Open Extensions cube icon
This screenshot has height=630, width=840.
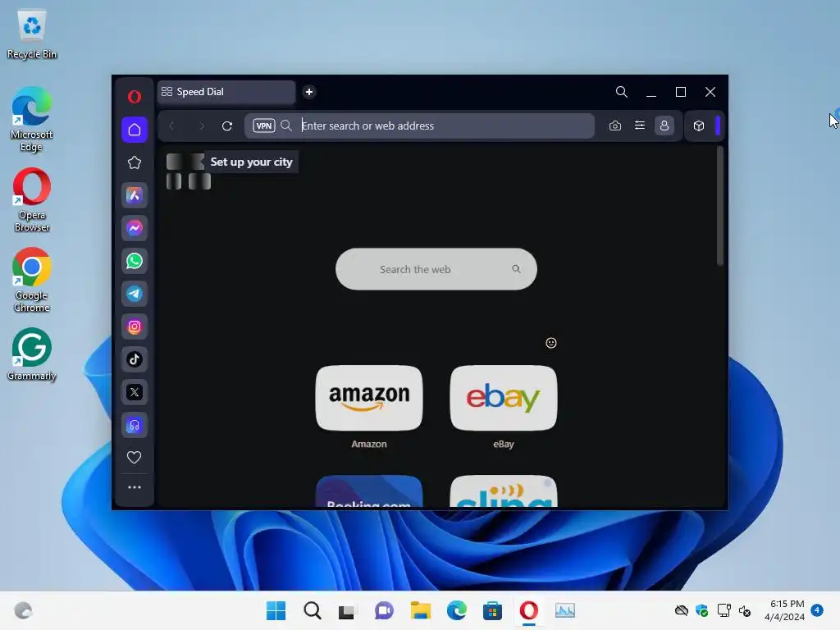(699, 126)
